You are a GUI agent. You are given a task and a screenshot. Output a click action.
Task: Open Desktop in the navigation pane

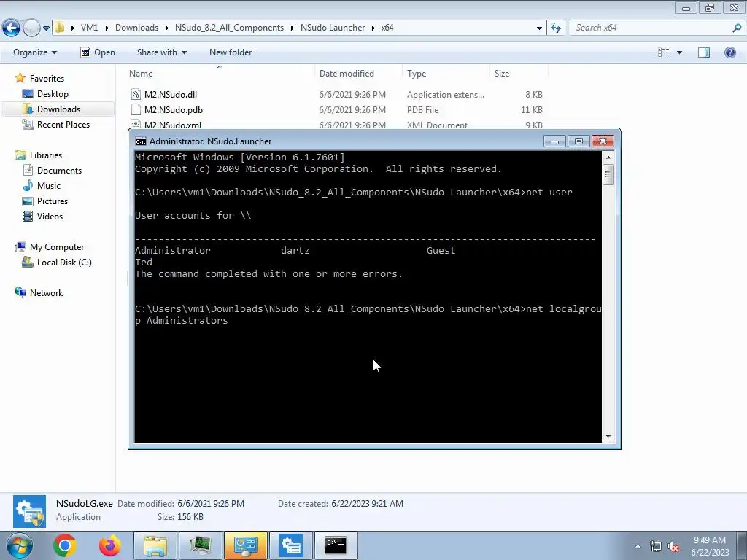coord(53,94)
